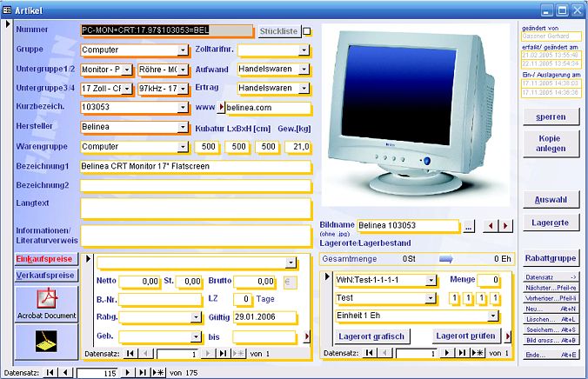The width and height of the screenshot is (588, 379).
Task: Open 97kHz Untergruppe dropdown
Action: tap(183, 89)
